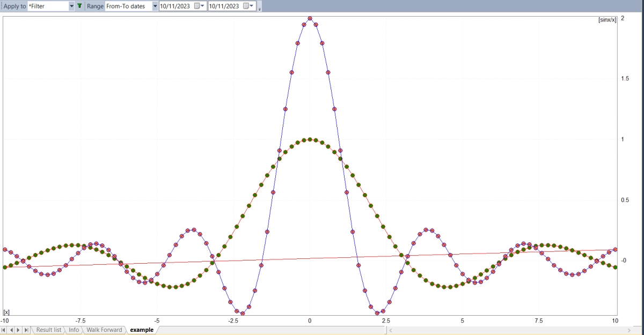Select the example tab

[142, 330]
